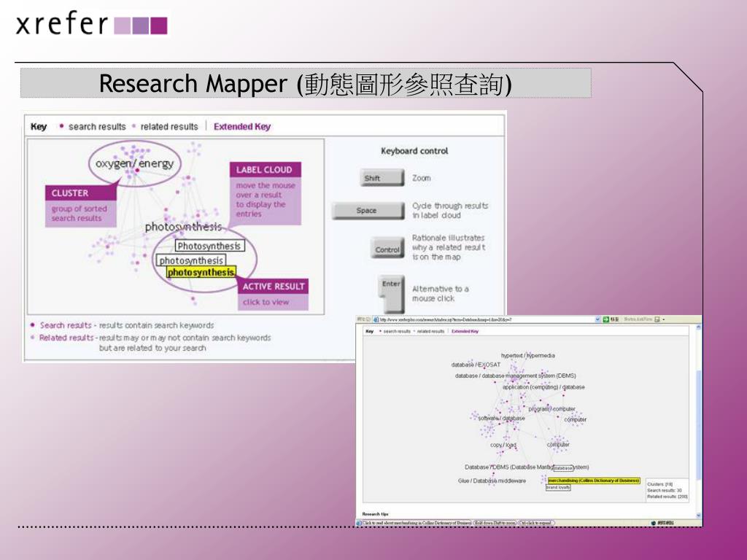Viewport: 747px width, 560px height.
Task: Select the small boxed database entry
Action: tap(563, 468)
